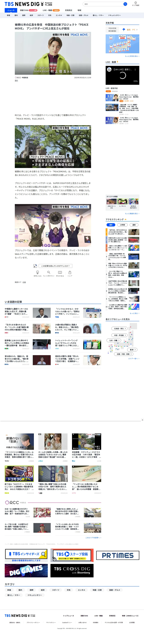Select the 地域 main tab
This screenshot has width=144, height=644.
point(79,10)
